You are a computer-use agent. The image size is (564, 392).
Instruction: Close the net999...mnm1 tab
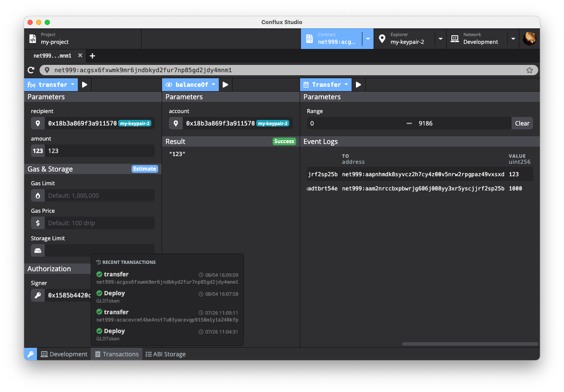[x=80, y=56]
